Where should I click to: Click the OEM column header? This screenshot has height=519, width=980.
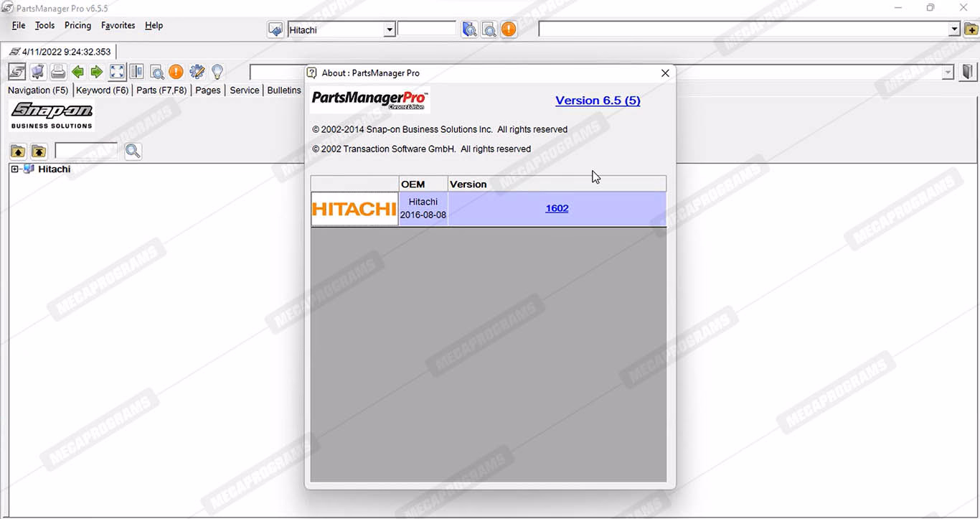(x=423, y=184)
